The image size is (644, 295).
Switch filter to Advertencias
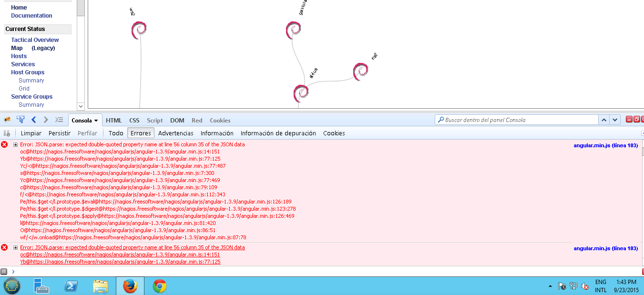click(176, 133)
